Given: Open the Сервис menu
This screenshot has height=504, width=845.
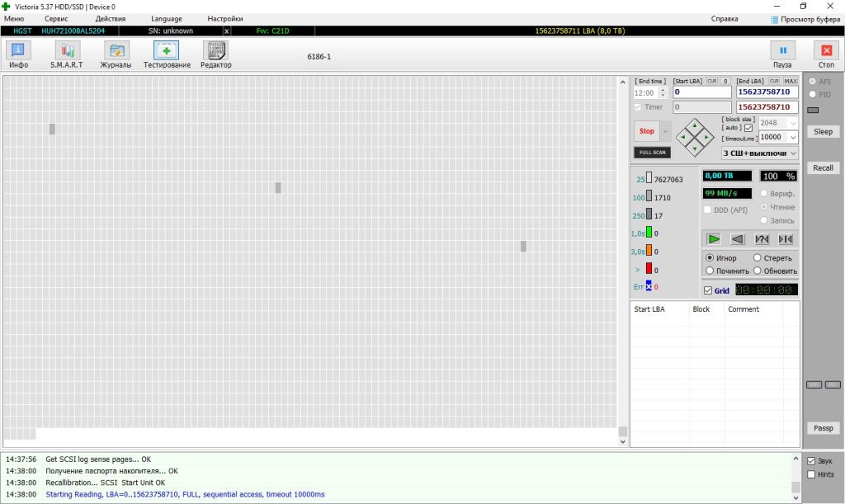Looking at the screenshot, I should click(56, 19).
